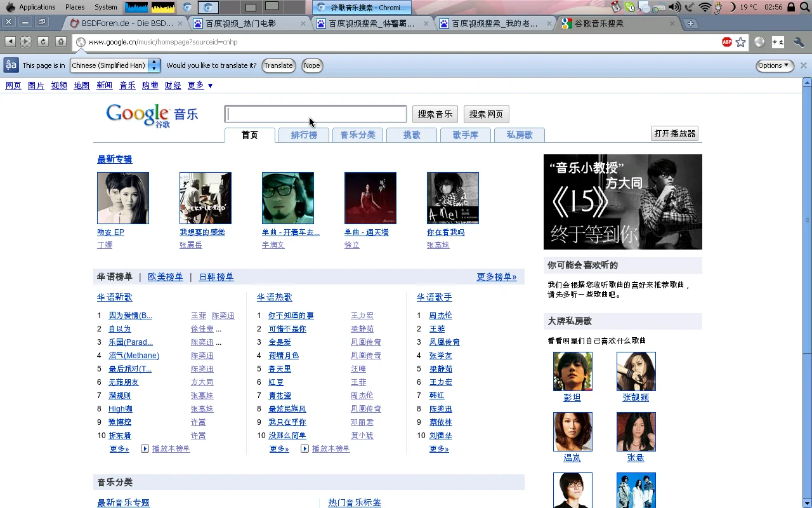This screenshot has height=508, width=812.
Task: Click the 搜索网页 button
Action: coord(487,114)
